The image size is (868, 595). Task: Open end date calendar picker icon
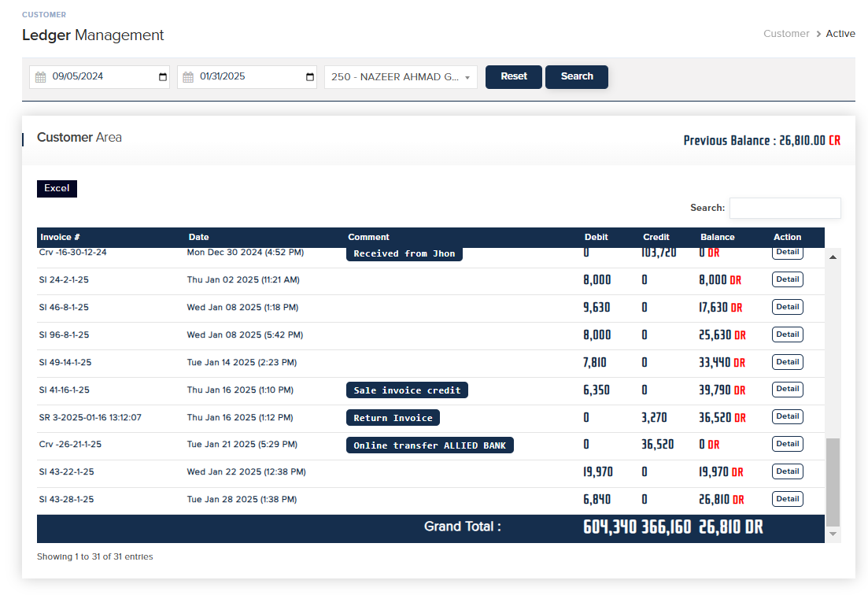pyautogui.click(x=310, y=77)
